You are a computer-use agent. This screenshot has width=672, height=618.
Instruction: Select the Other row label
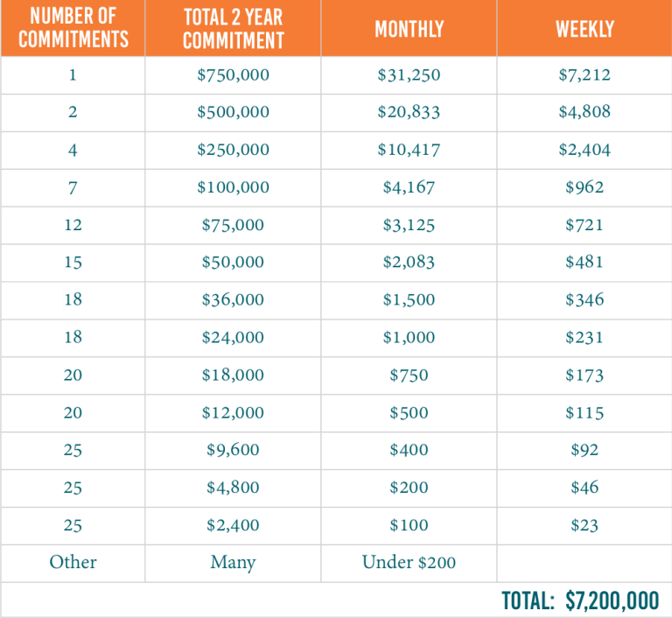[73, 563]
